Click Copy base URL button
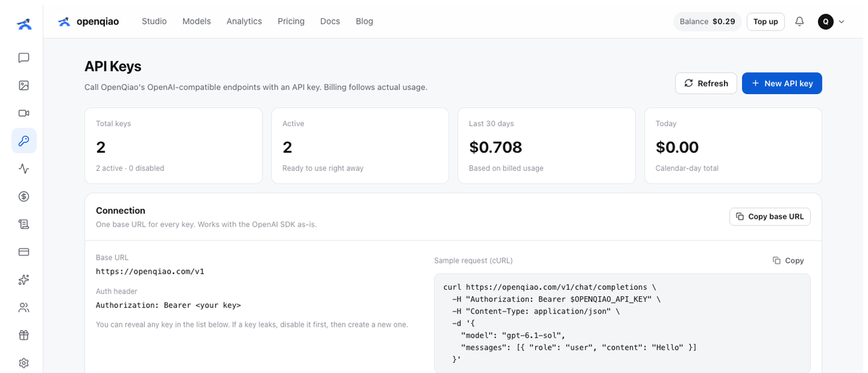Viewport: 868px width, 373px height. click(x=770, y=217)
